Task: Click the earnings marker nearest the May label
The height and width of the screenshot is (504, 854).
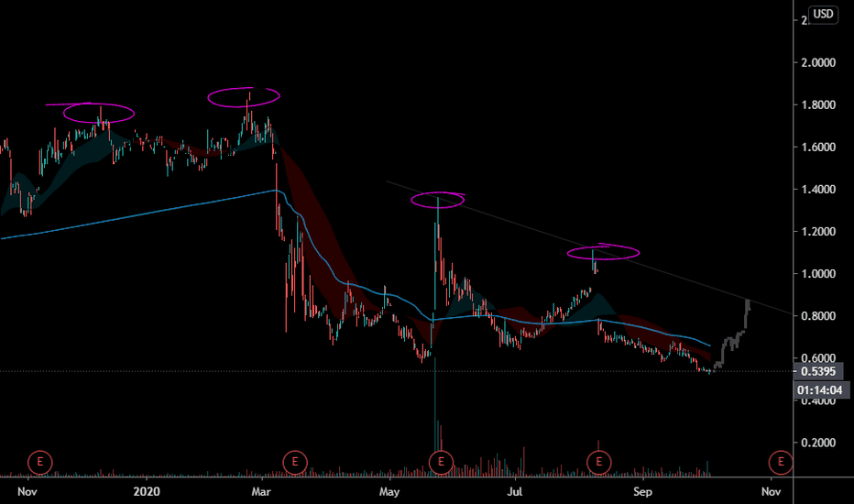Action: click(441, 463)
